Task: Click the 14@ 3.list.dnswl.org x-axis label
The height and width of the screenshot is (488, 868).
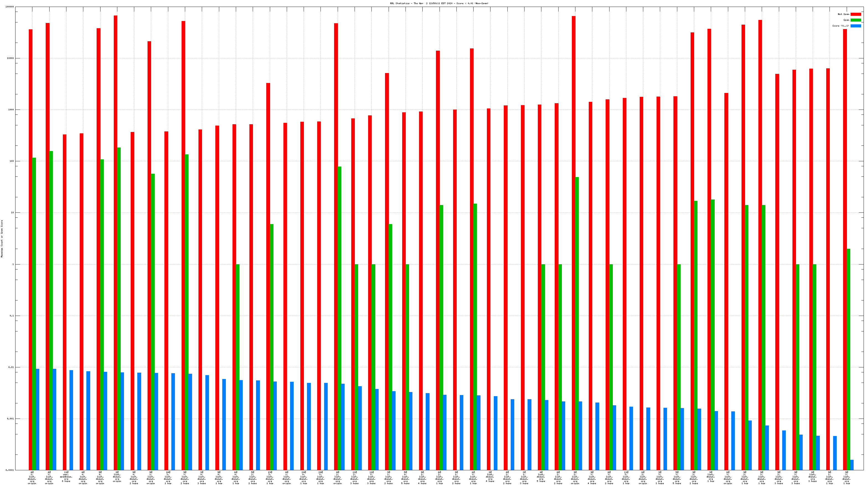Action: [x=168, y=477]
